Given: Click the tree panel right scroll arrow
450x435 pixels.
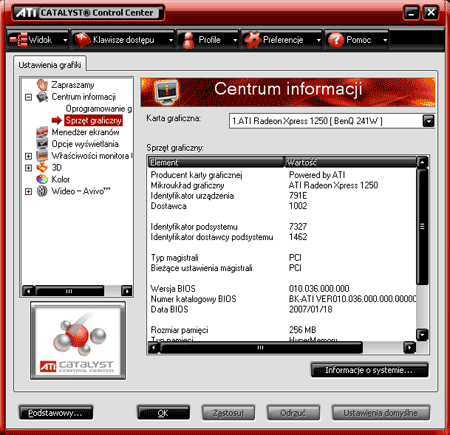Looking at the screenshot, I should click(127, 291).
